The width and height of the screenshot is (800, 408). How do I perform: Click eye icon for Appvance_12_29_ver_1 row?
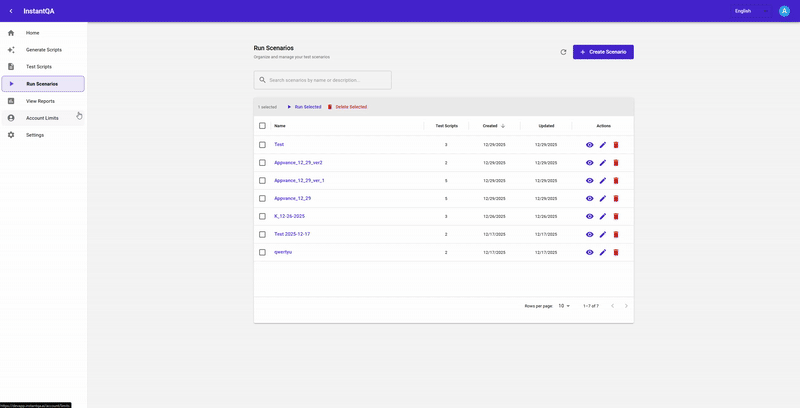point(589,181)
